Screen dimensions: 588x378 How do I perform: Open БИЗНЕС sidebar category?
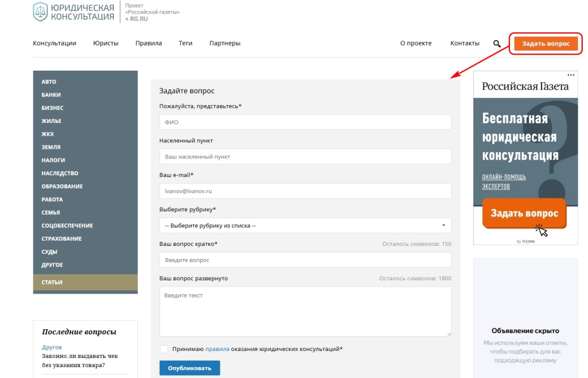click(52, 107)
